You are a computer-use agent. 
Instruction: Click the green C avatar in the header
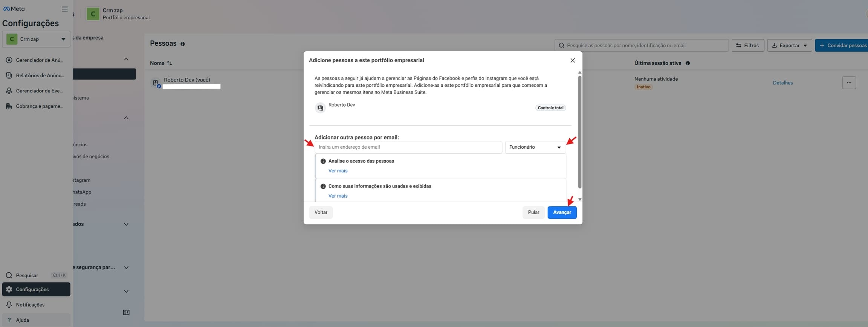(93, 14)
